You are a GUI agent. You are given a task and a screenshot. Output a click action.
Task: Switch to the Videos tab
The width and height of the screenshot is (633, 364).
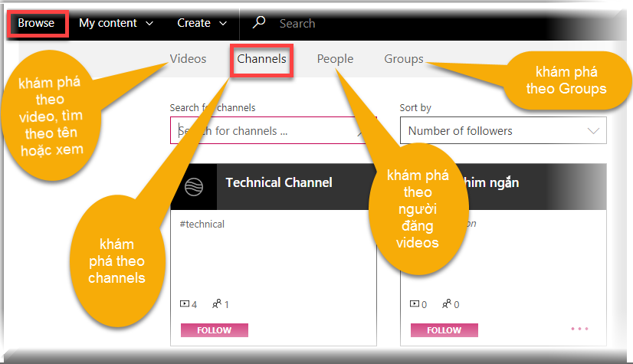click(189, 59)
